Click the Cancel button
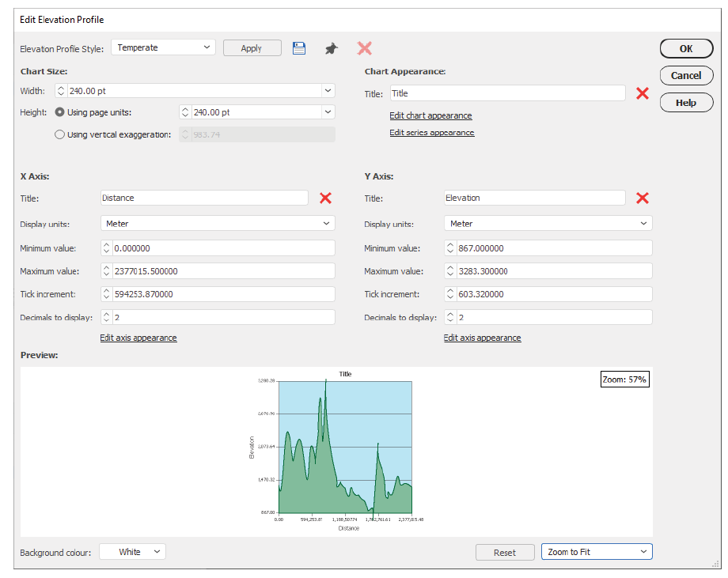 click(686, 76)
